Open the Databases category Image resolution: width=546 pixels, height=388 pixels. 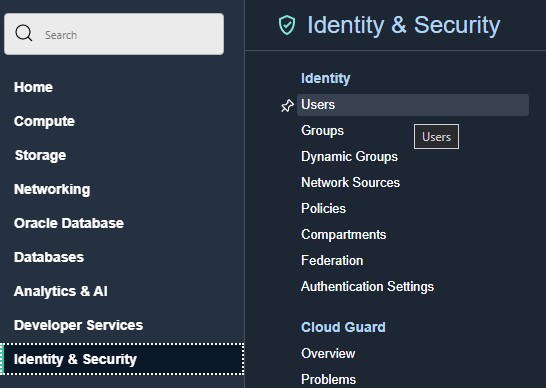click(x=49, y=257)
